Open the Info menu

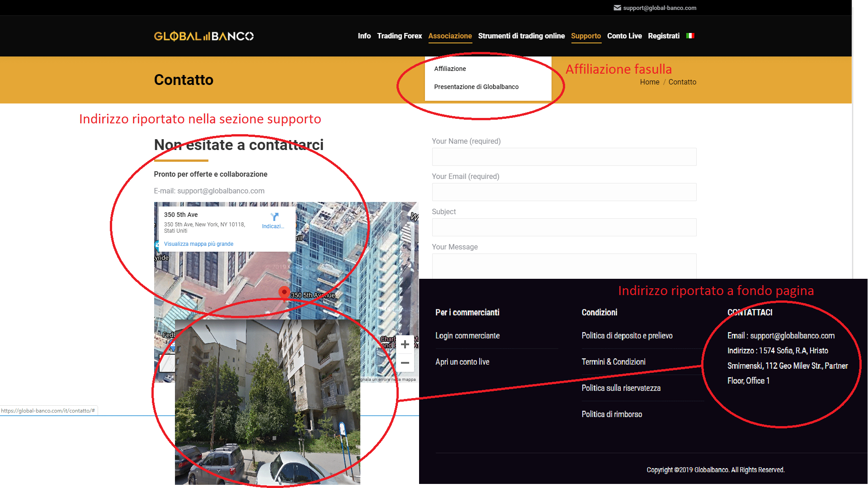point(364,36)
